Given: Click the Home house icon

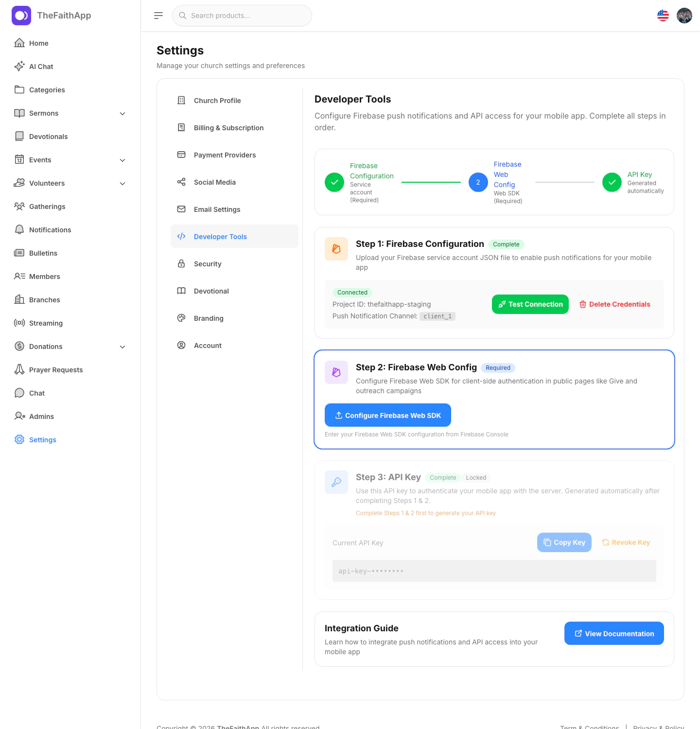Looking at the screenshot, I should (19, 43).
